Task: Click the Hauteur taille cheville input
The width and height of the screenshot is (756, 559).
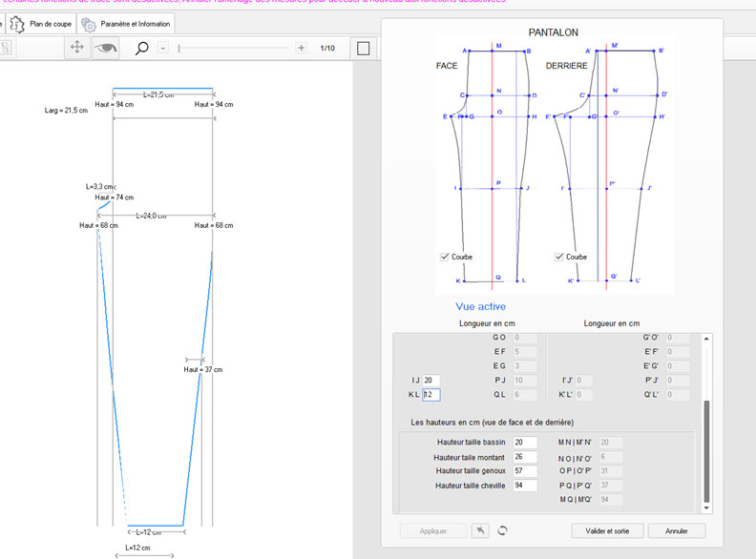Action: pos(525,485)
